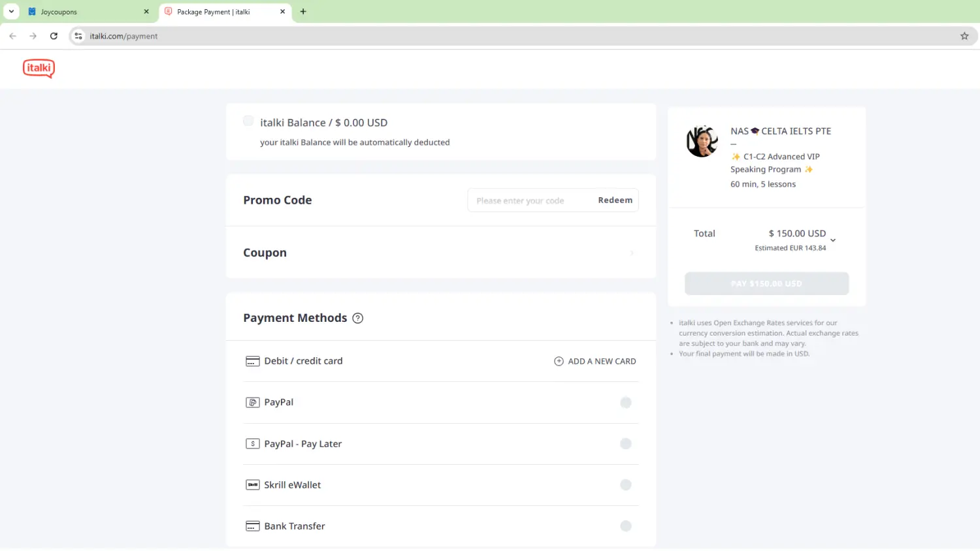The image size is (980, 551).
Task: Expand the Total currency dropdown chevron
Action: 833,240
